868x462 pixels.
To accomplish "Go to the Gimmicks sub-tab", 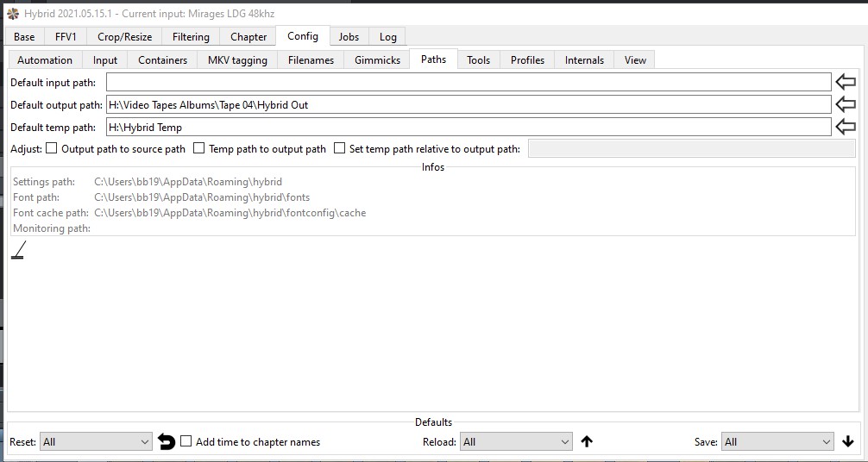I will [377, 60].
